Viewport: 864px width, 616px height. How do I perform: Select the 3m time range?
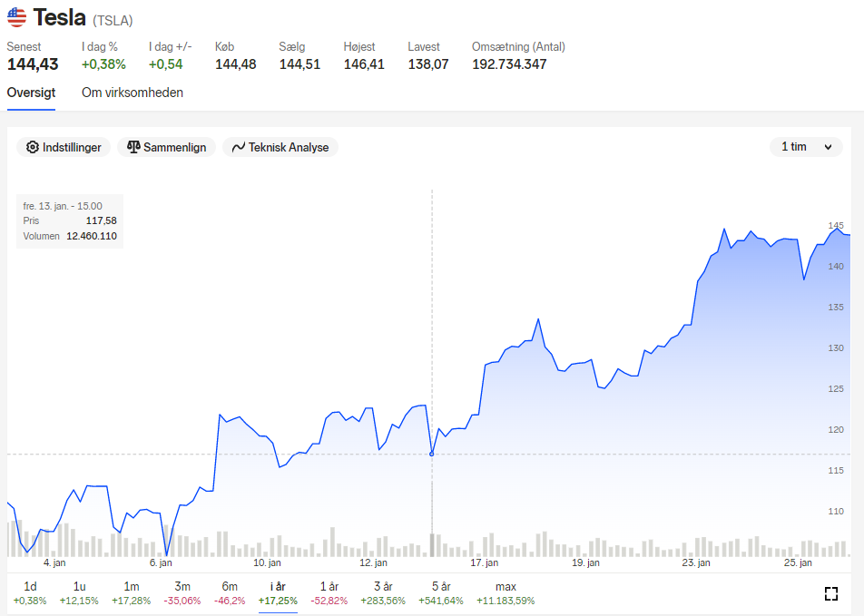182,592
